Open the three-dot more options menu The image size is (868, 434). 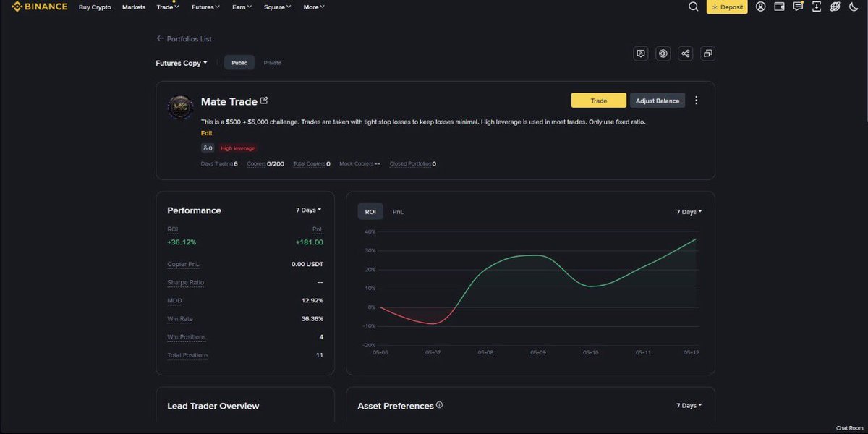[x=697, y=101]
